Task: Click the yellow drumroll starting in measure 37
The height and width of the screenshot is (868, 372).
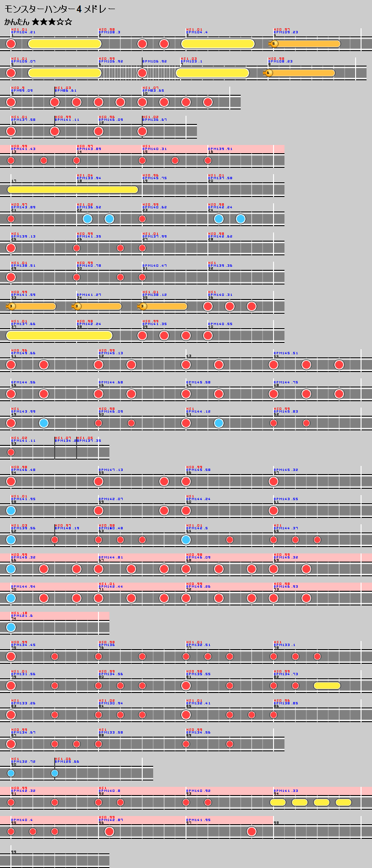Action: point(59,336)
